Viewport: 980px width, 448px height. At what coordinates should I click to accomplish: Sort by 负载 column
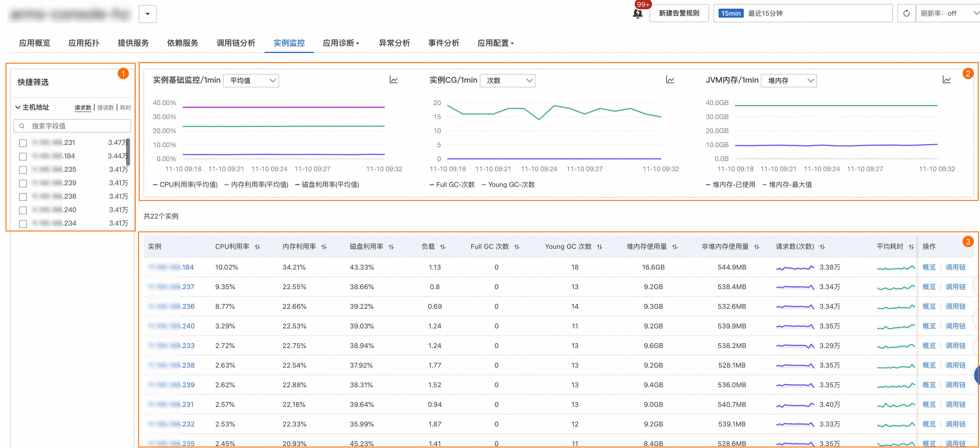click(x=443, y=247)
